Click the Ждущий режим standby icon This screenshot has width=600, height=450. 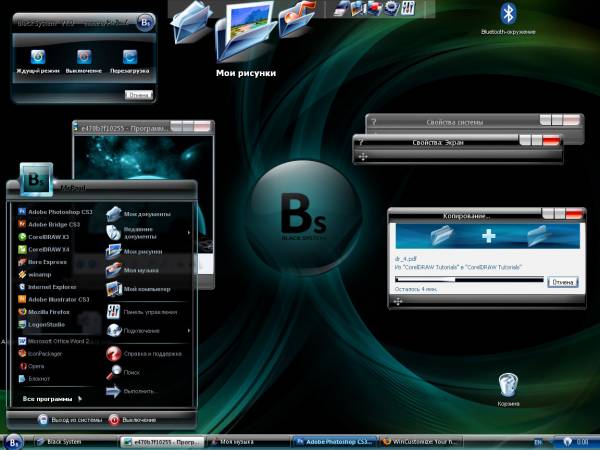[x=40, y=57]
